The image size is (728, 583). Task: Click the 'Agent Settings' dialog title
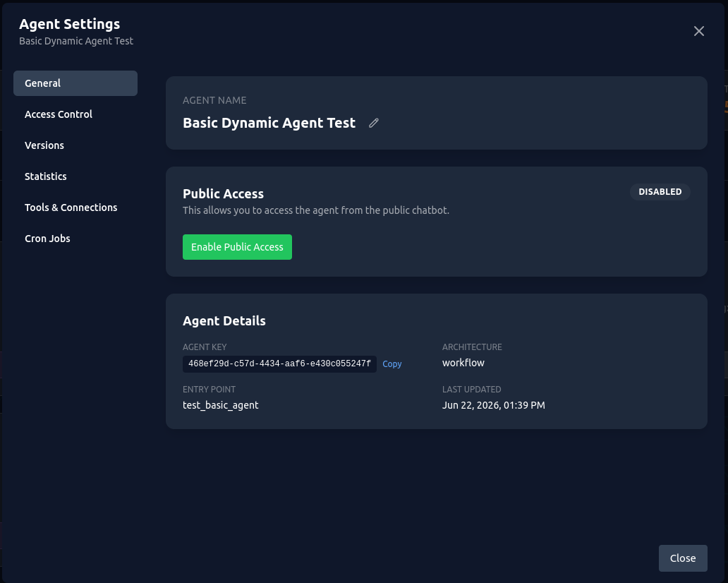[70, 24]
